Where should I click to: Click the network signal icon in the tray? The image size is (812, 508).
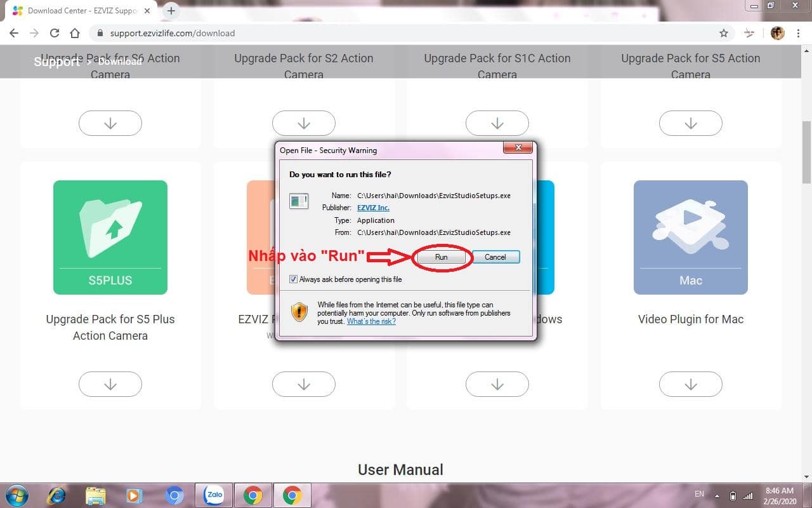coord(748,495)
